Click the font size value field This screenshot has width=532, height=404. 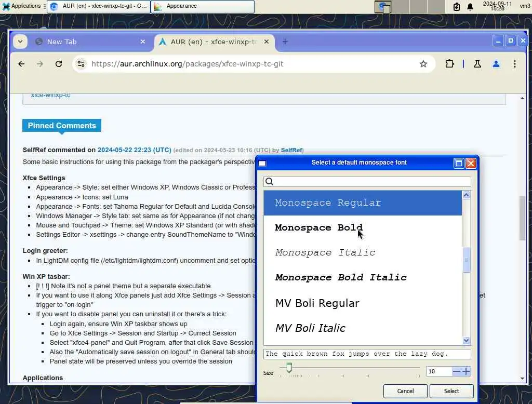point(439,371)
